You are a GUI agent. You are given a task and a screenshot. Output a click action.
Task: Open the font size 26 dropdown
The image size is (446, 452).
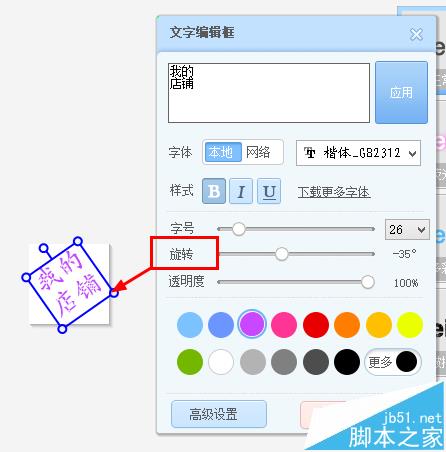coord(407,229)
